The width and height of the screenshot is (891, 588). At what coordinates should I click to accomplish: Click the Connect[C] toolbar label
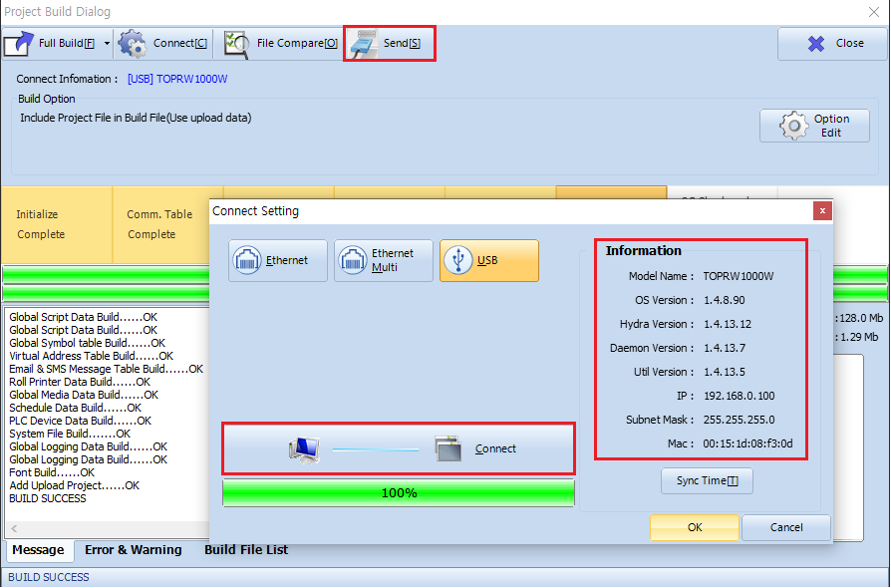coord(180,43)
